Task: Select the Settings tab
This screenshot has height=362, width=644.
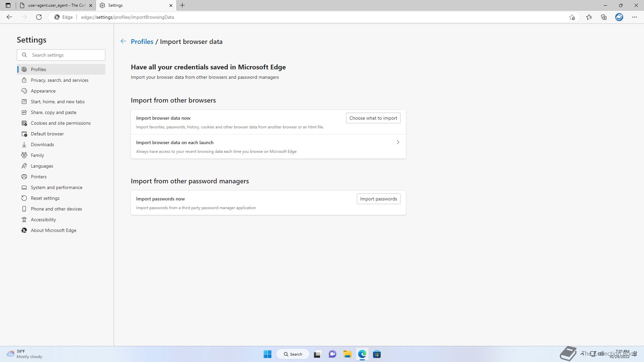Action: (x=136, y=5)
